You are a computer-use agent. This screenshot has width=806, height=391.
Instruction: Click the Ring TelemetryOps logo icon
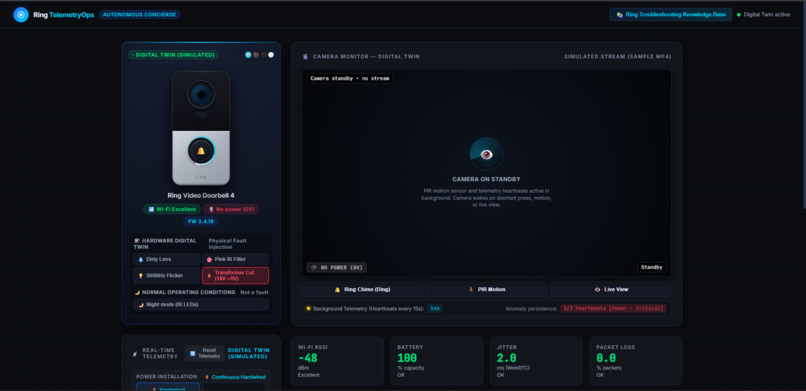click(x=21, y=14)
